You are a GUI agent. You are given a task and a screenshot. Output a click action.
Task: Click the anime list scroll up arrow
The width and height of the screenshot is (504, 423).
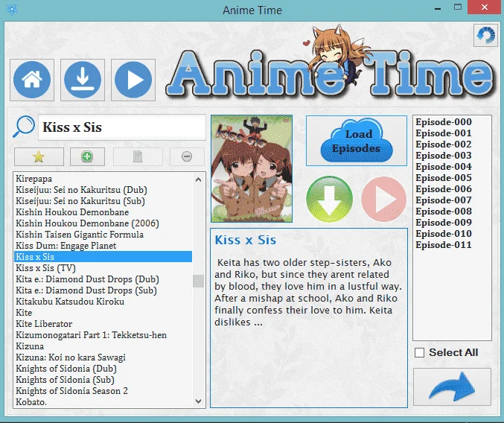[x=198, y=179]
